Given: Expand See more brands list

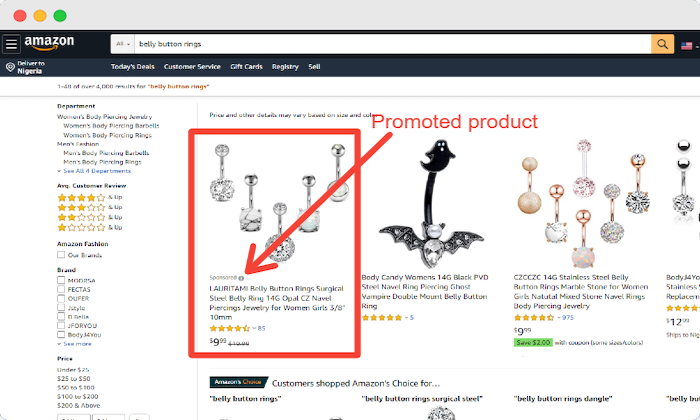Looking at the screenshot, I should (74, 344).
